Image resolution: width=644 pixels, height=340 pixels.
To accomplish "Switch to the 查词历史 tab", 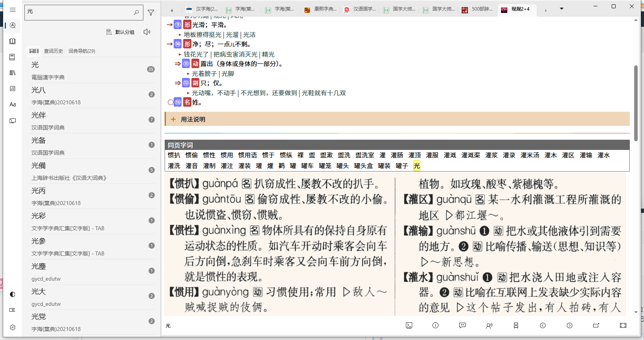I will pos(53,51).
